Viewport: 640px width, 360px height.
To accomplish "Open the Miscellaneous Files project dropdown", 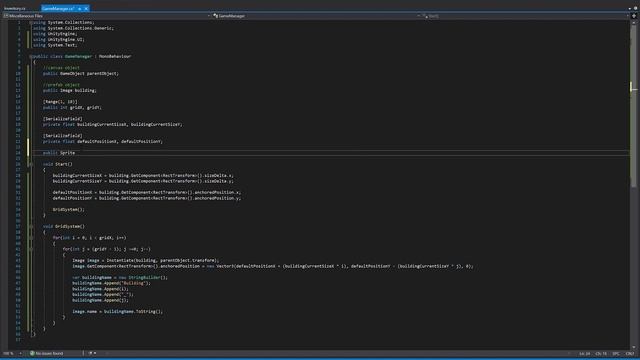I will pyautogui.click(x=107, y=16).
